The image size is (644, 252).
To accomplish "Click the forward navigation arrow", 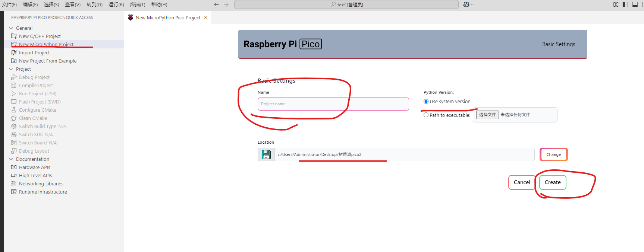I will 226,4.
